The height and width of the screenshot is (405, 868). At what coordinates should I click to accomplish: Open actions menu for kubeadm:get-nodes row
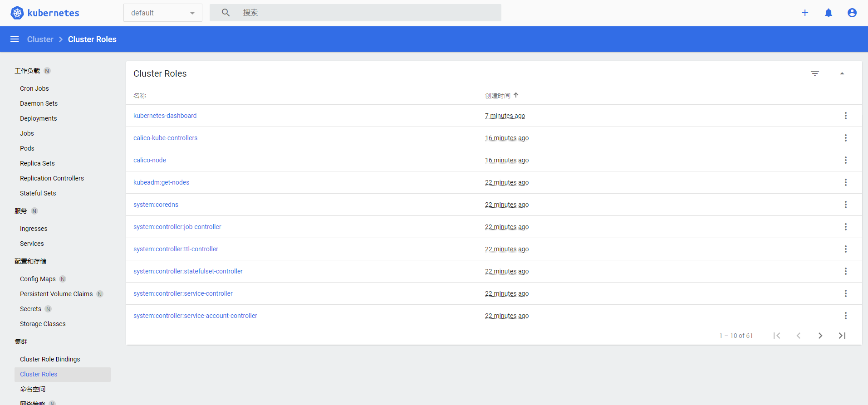pos(846,182)
